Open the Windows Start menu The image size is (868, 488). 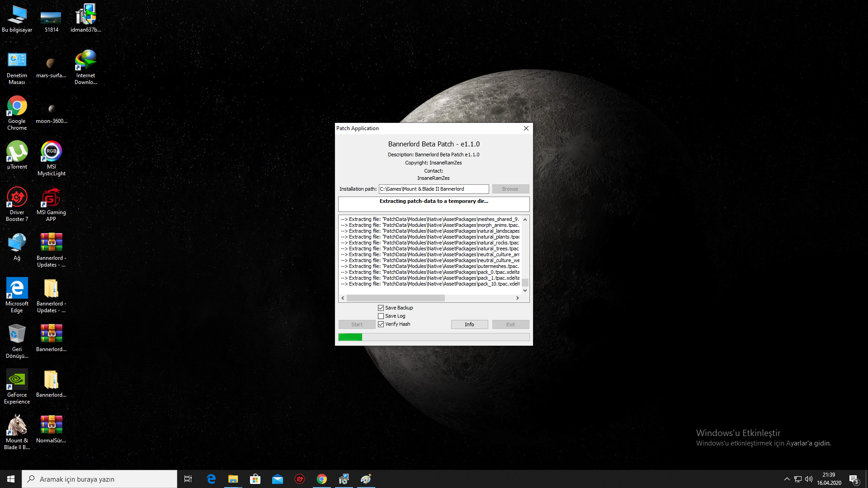(x=11, y=479)
